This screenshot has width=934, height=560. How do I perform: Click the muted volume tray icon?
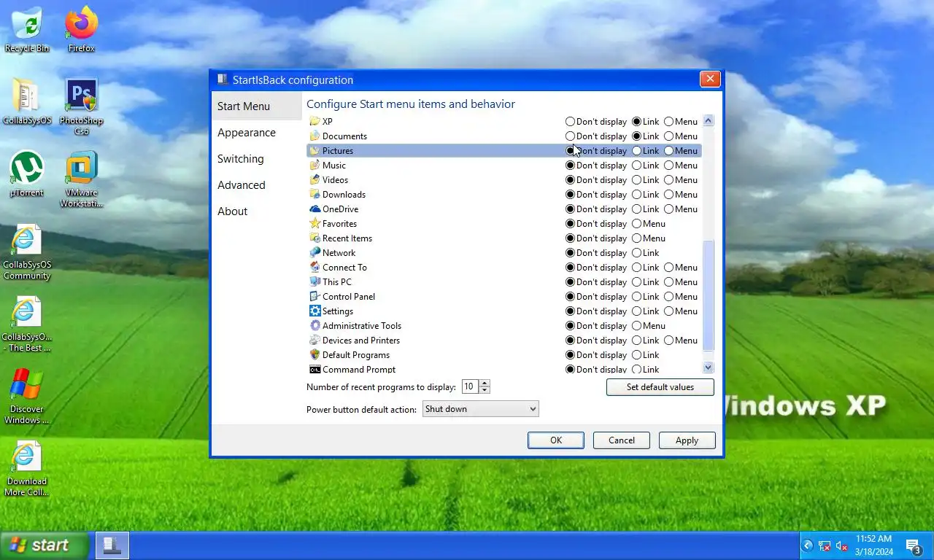pyautogui.click(x=841, y=545)
